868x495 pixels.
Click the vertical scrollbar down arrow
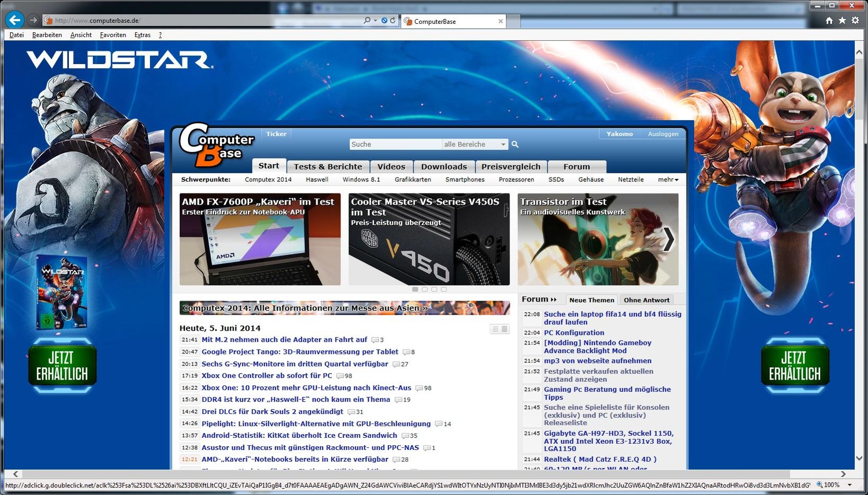tap(859, 458)
